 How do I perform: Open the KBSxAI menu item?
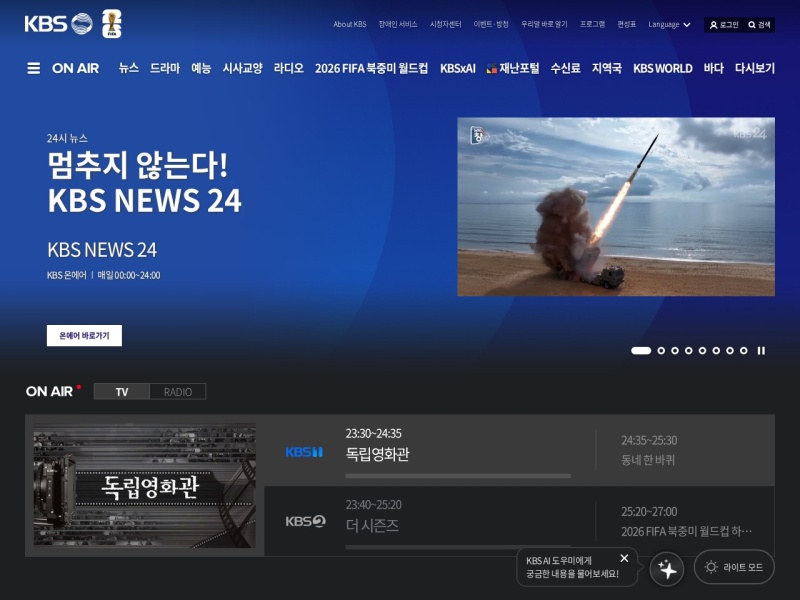tap(458, 68)
